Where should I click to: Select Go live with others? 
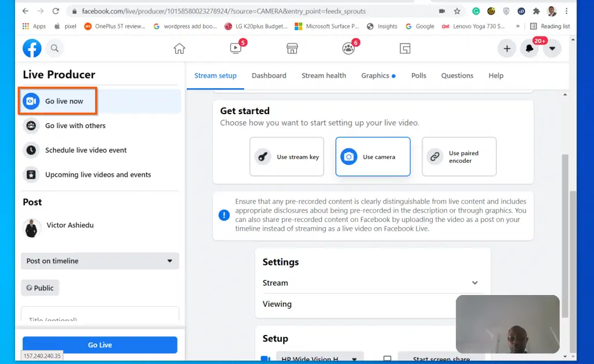coord(100,126)
